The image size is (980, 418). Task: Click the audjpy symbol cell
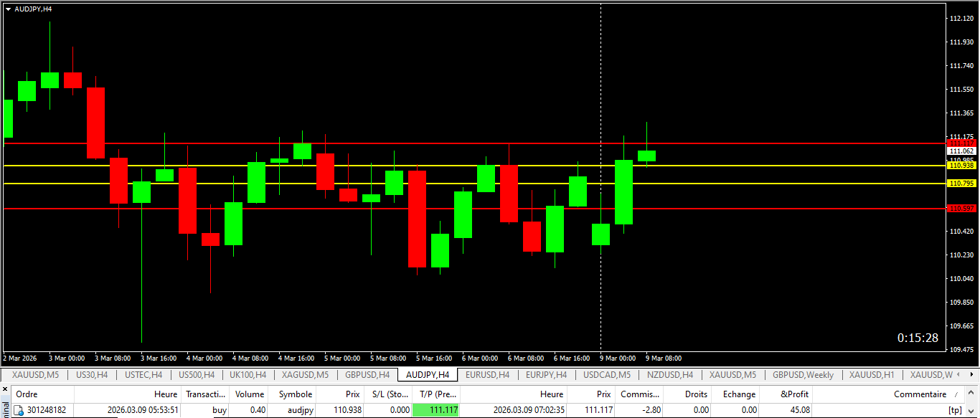tap(301, 410)
